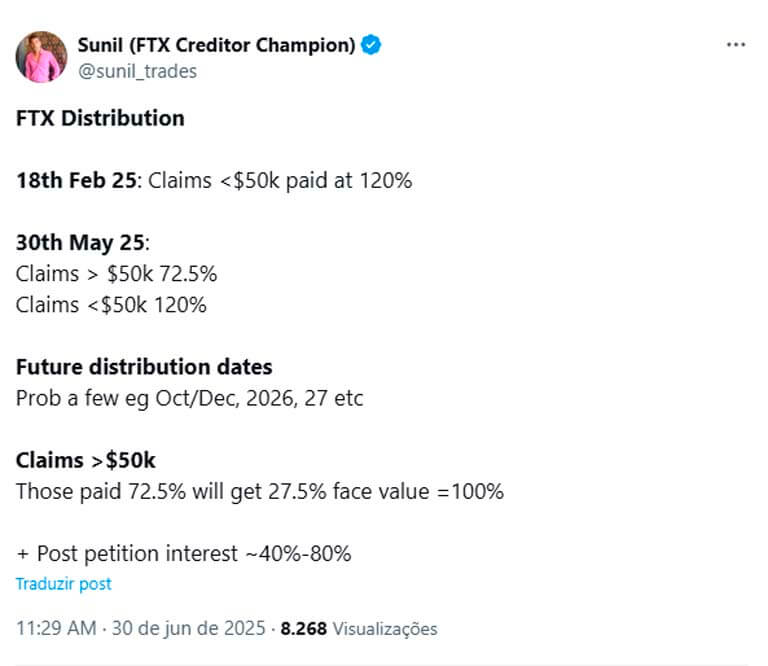Select the bold 18th Feb 25 text
The width and height of the screenshot is (768, 666).
(76, 180)
